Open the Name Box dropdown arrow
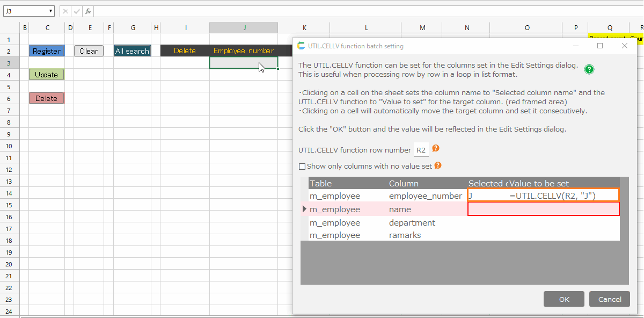The width and height of the screenshot is (644, 318). pos(50,11)
